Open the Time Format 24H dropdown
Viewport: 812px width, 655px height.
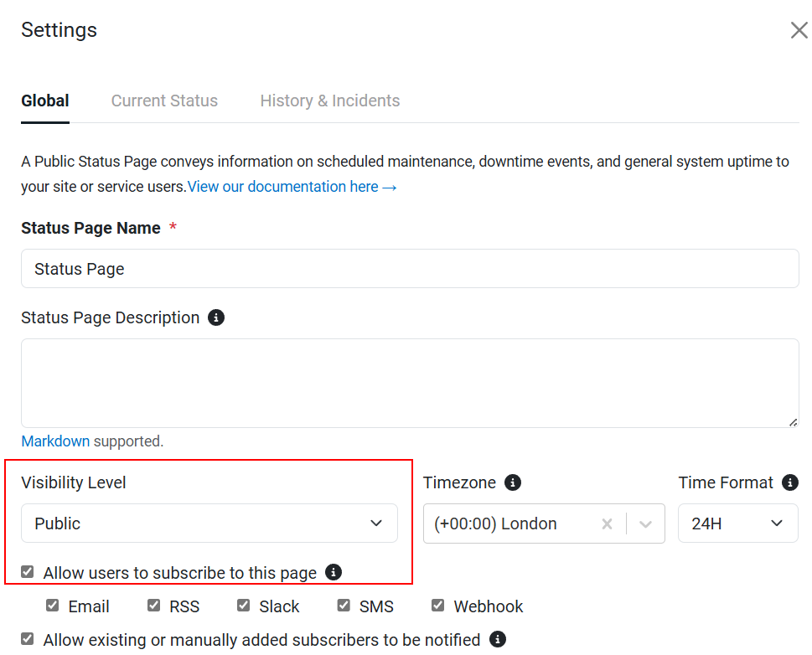[738, 523]
